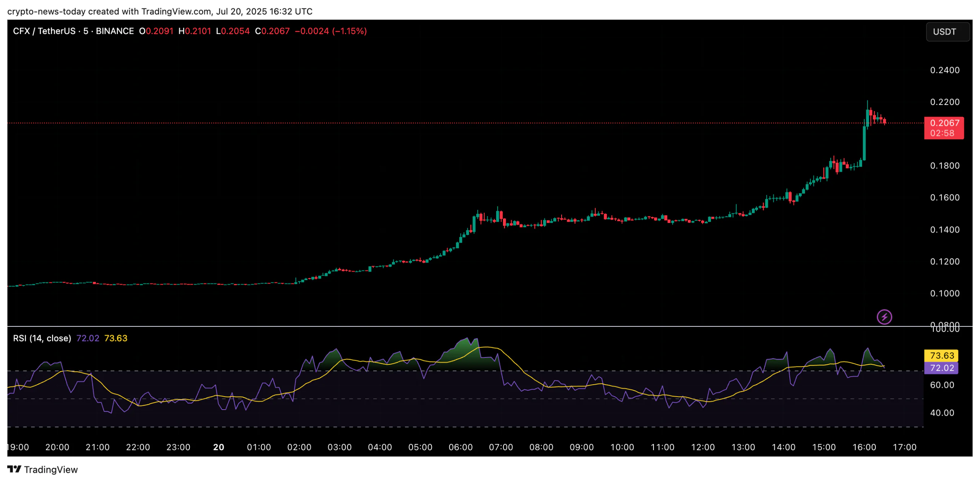Click the 04:00 time axis label
The image size is (980, 482).
pos(380,447)
